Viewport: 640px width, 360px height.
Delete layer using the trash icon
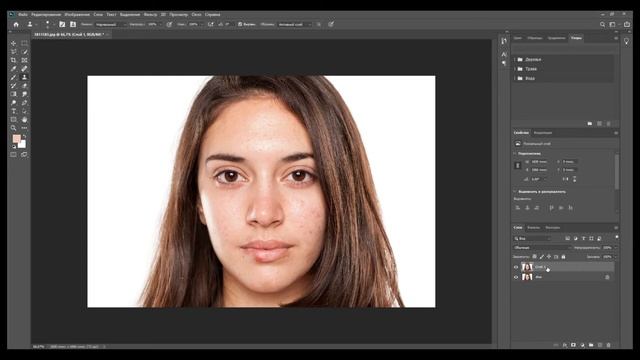(609, 345)
